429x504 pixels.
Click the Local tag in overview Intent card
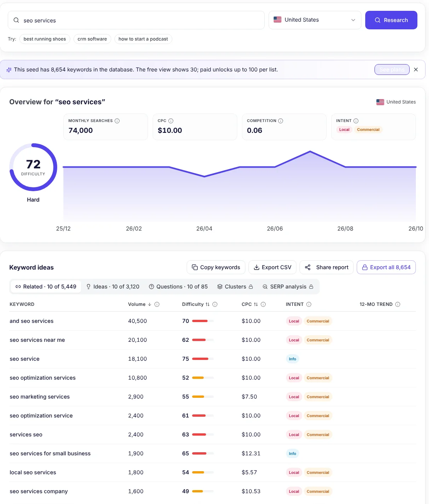(344, 130)
